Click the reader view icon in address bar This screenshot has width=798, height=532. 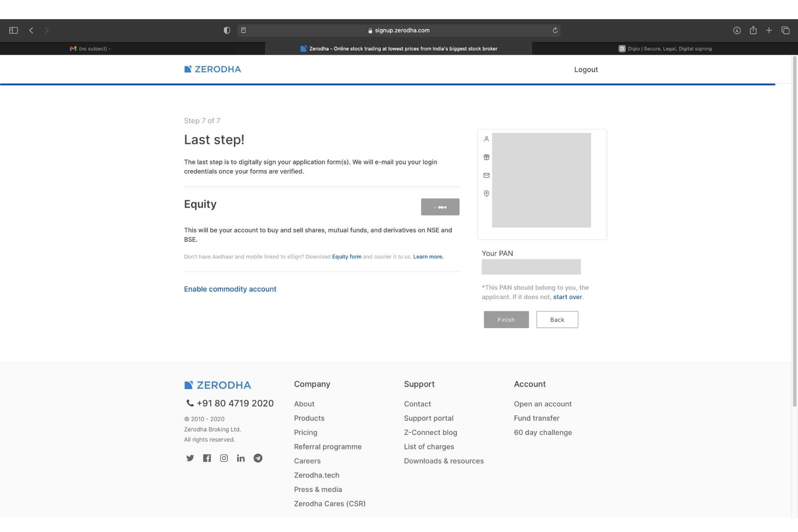244,30
